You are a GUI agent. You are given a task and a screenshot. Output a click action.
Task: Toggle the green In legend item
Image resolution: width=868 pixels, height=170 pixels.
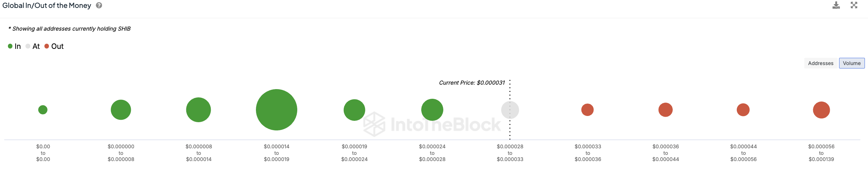14,46
